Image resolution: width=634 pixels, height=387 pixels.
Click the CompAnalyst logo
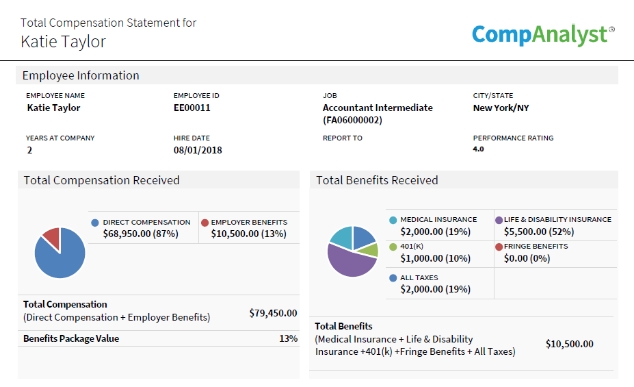pyautogui.click(x=543, y=35)
